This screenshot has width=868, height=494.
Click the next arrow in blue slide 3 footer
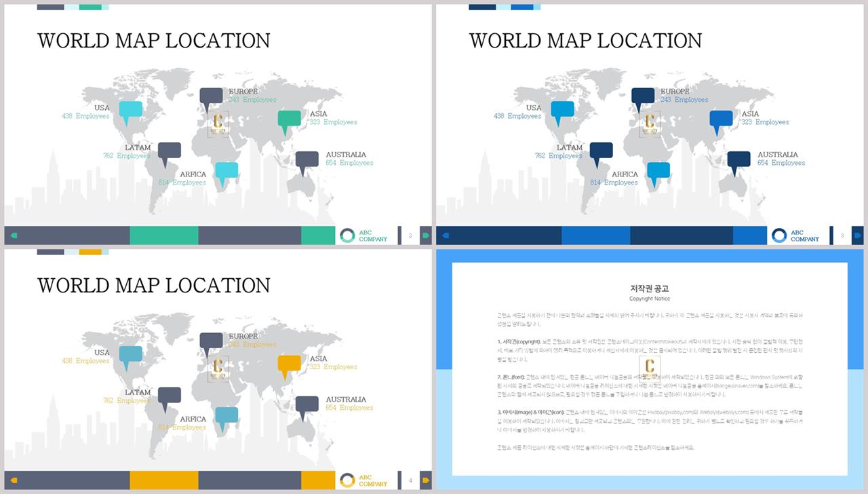(858, 235)
